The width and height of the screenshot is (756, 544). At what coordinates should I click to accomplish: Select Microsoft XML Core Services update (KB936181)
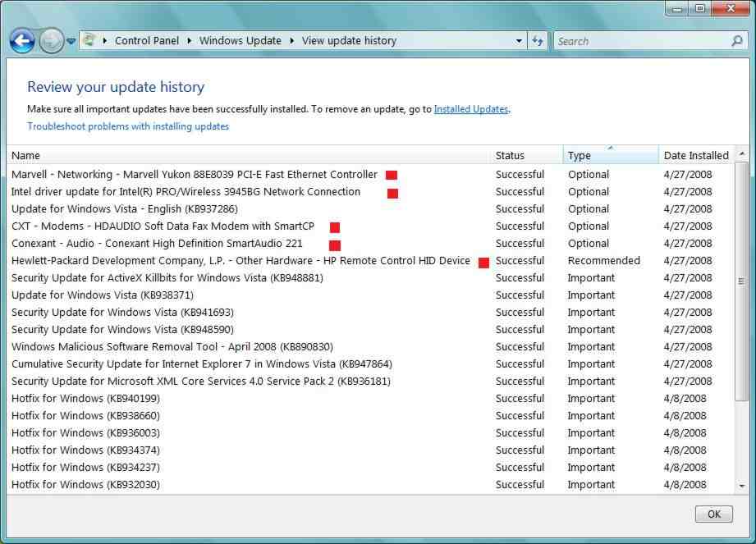(370, 382)
